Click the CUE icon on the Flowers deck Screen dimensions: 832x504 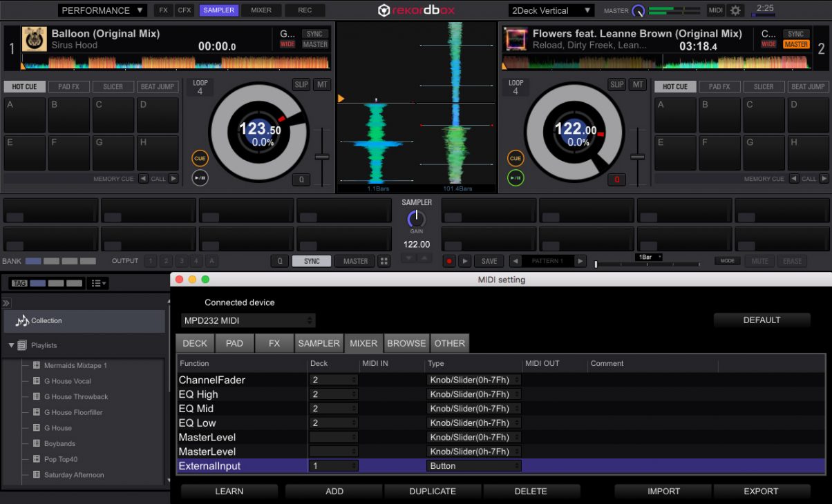(516, 158)
